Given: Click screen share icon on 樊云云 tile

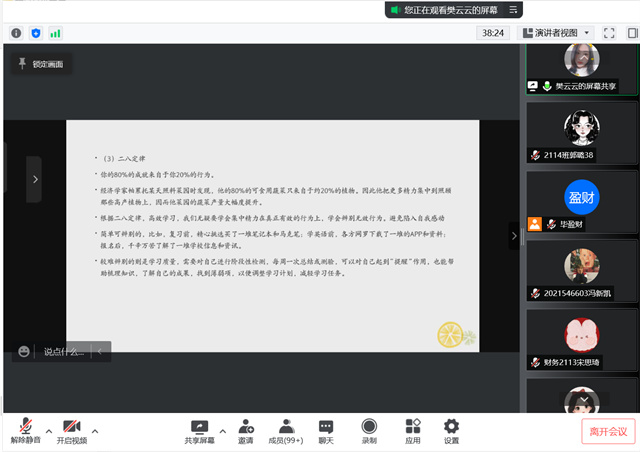Looking at the screenshot, I should tap(533, 86).
